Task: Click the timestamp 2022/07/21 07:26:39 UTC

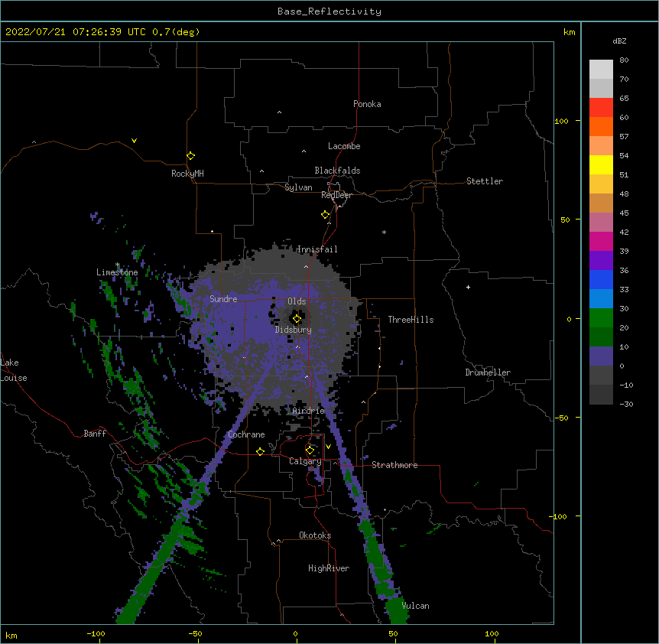Action: pos(76,32)
